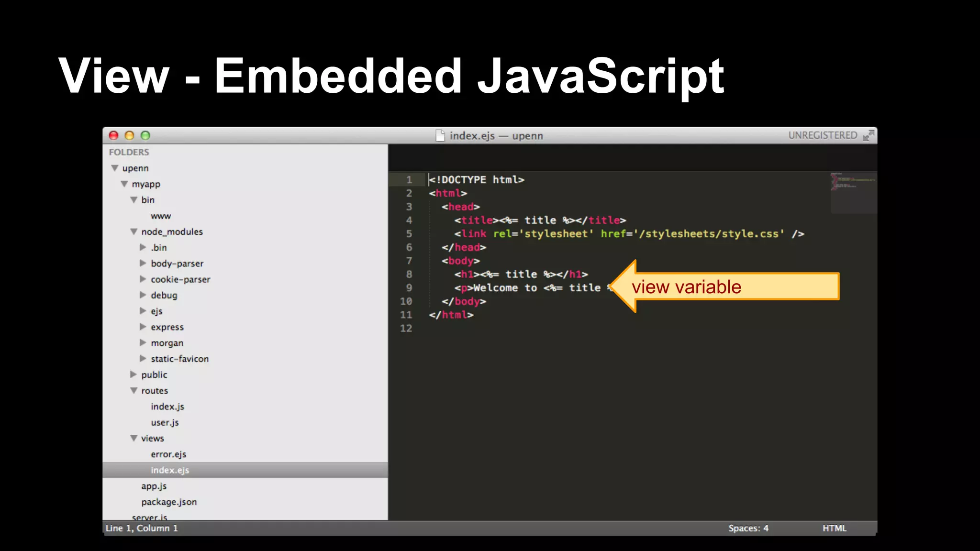Select the express folder name

pos(167,327)
